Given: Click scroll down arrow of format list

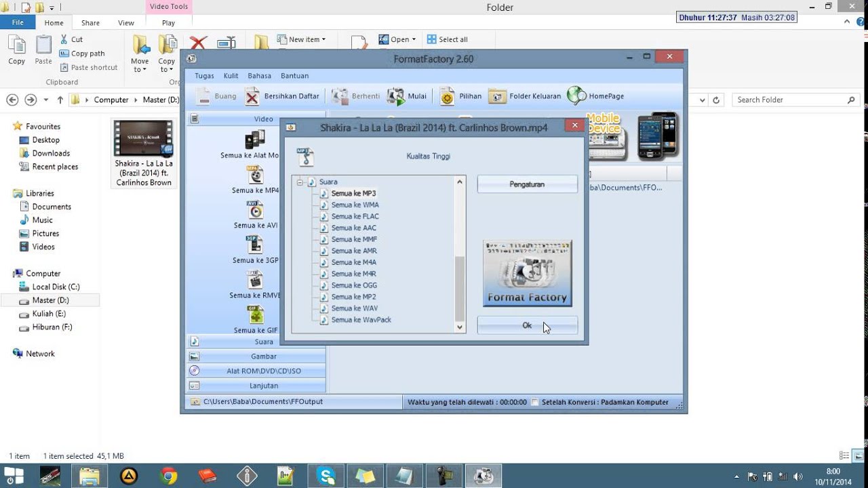Looking at the screenshot, I should point(460,327).
